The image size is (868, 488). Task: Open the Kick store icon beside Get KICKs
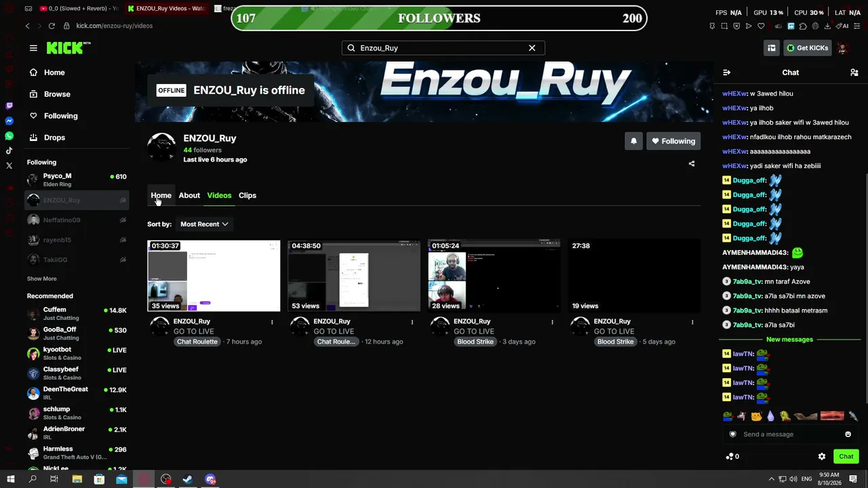[x=771, y=48]
